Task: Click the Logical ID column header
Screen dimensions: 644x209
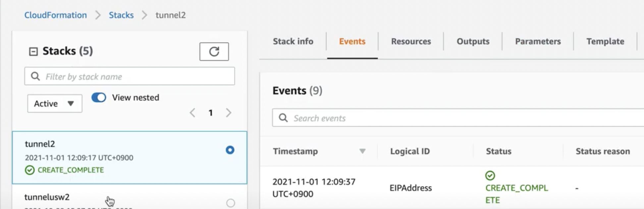Action: point(410,151)
